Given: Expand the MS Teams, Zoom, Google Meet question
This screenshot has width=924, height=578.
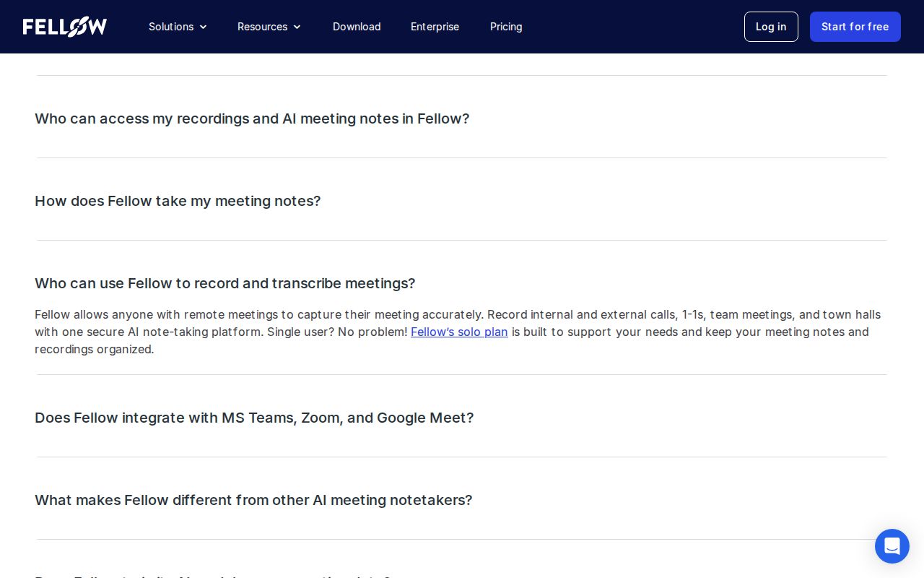Looking at the screenshot, I should (254, 418).
